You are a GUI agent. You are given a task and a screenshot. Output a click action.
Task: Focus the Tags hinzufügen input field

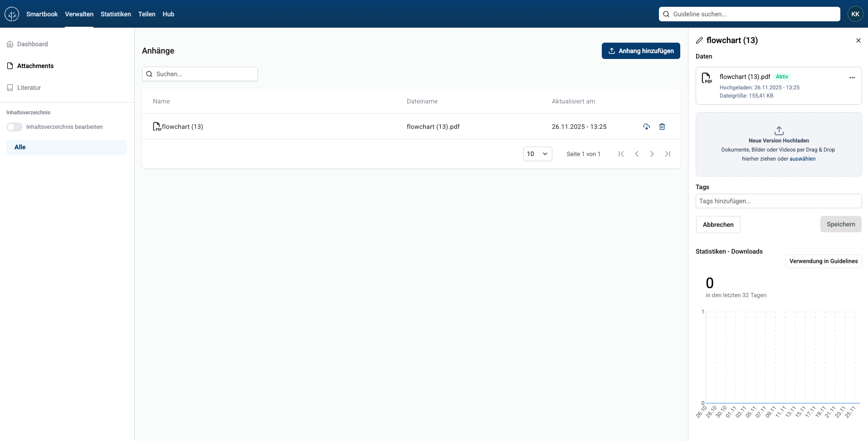779,201
